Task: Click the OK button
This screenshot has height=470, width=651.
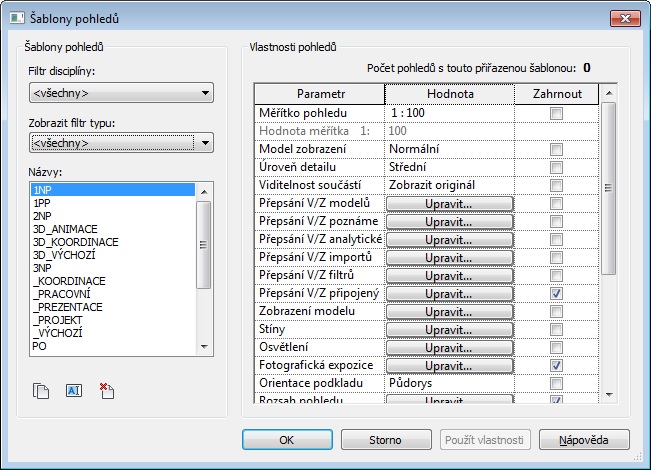Action: 286,439
